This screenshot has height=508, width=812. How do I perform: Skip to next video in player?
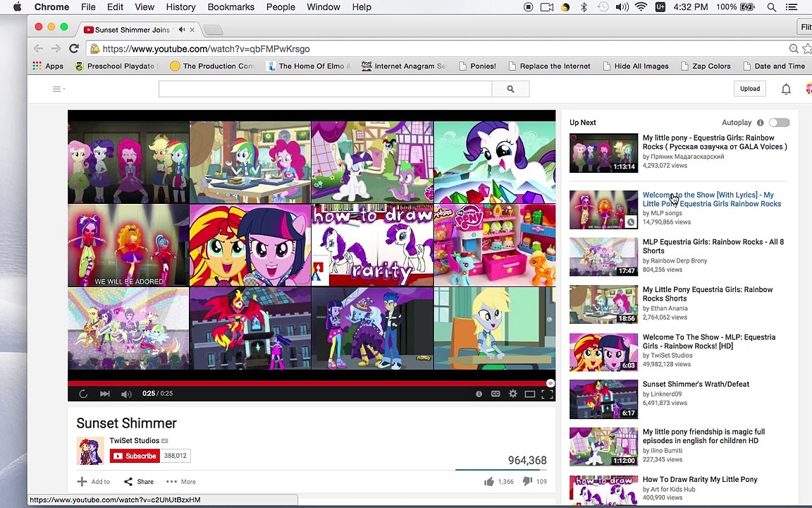104,394
